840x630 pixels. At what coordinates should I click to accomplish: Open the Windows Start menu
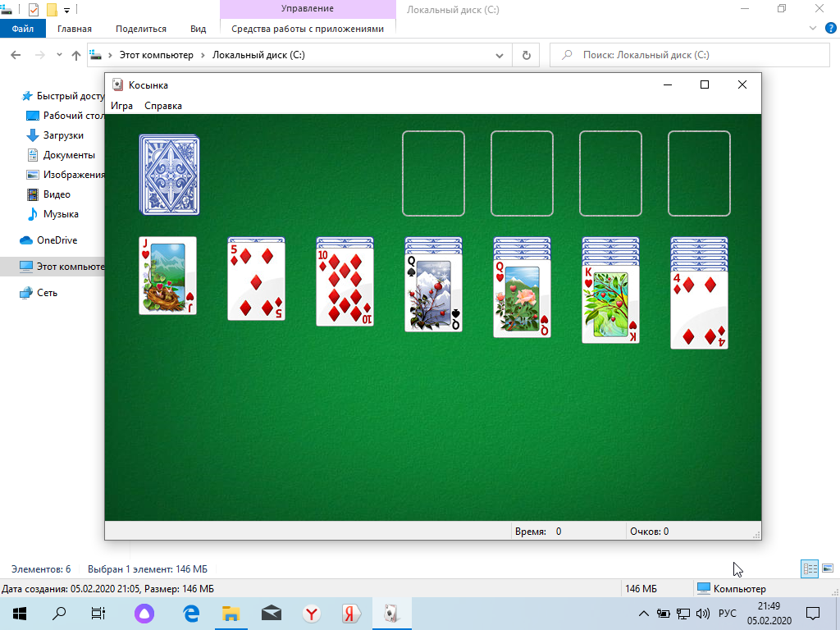20,614
